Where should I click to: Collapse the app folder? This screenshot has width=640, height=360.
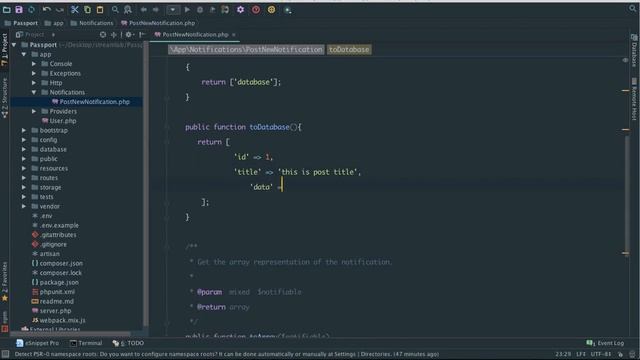coord(24,54)
